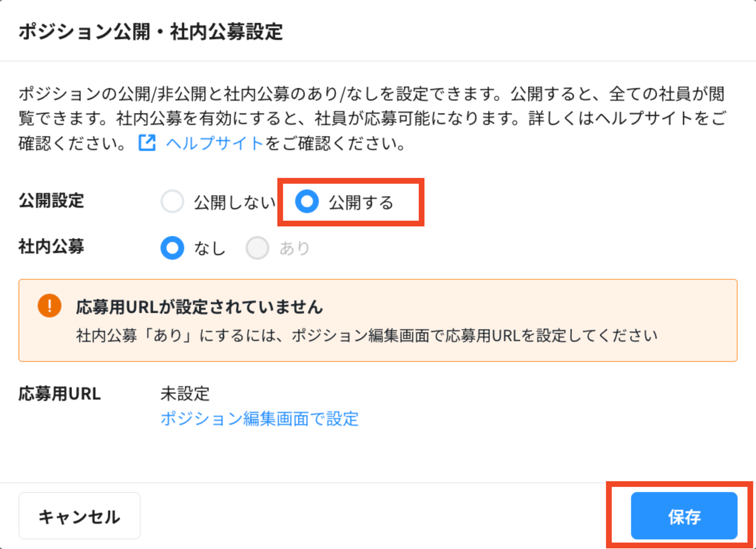This screenshot has width=756, height=549.
Task: Click the dialog title ポジション公開・社内公募設定
Action: tap(151, 32)
